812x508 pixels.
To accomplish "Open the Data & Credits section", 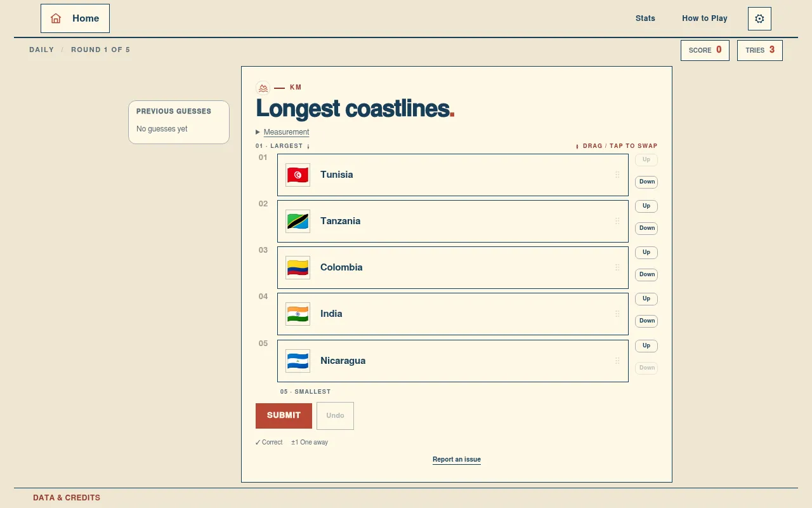I will tap(67, 498).
